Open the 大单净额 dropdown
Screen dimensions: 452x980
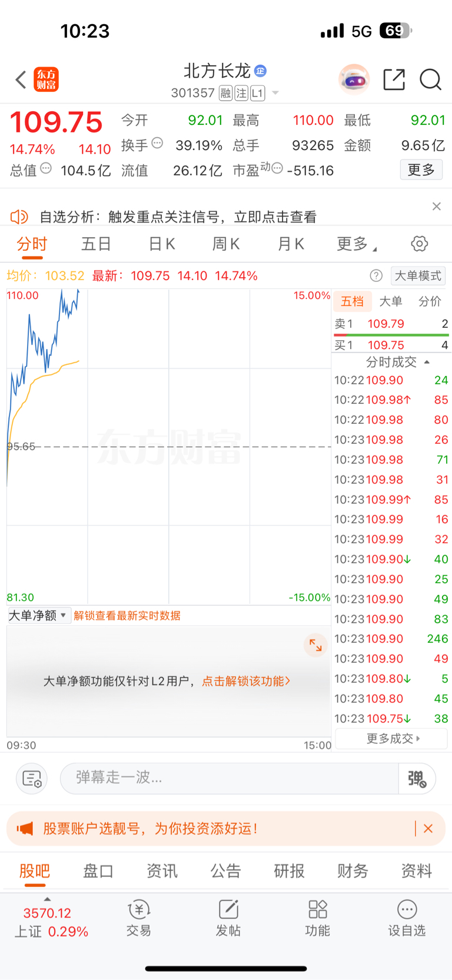[x=39, y=616]
